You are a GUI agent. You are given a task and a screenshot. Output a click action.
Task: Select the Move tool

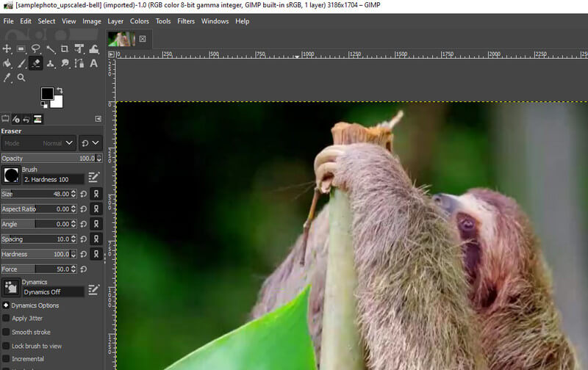point(7,48)
